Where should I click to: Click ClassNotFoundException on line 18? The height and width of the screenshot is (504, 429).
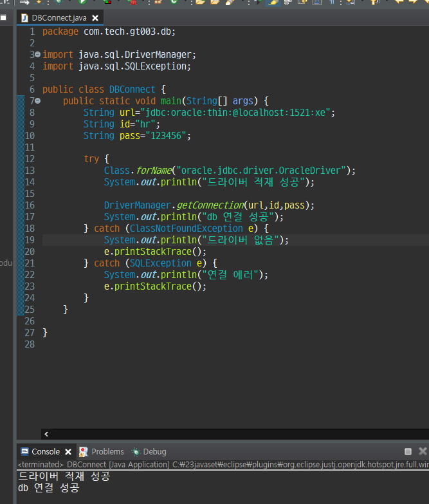187,229
